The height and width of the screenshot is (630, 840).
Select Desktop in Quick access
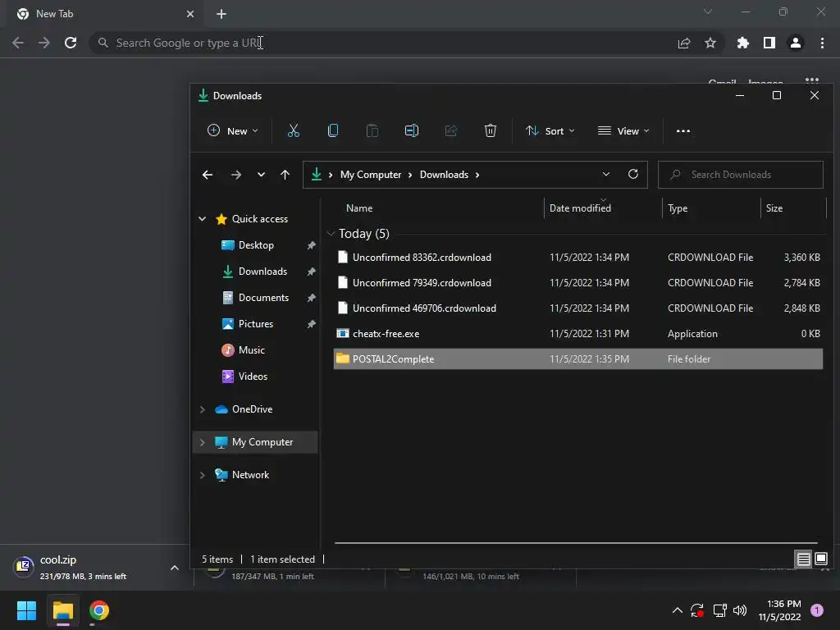[x=256, y=244]
